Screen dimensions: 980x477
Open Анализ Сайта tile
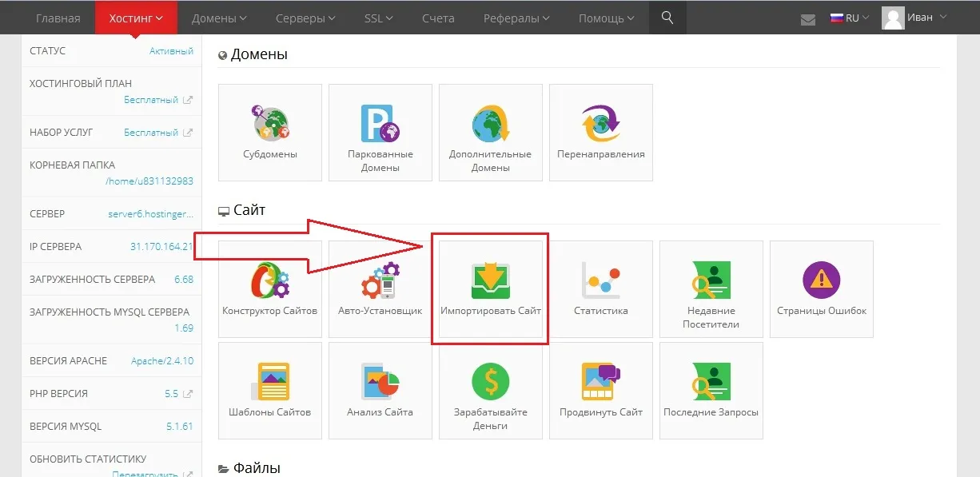[380, 391]
